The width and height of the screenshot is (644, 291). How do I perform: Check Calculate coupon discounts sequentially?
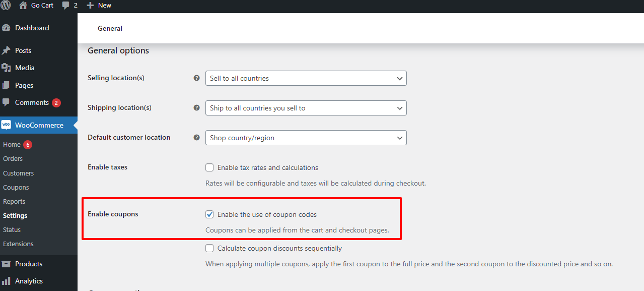point(209,248)
